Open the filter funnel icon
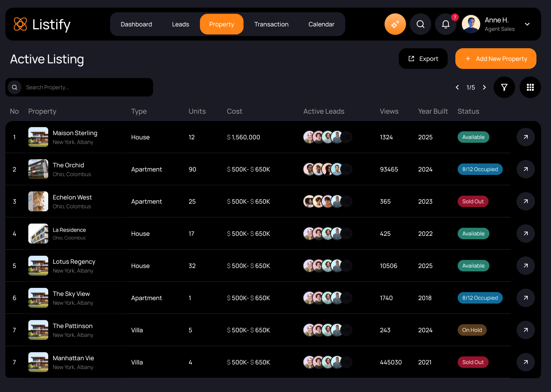Image resolution: width=551 pixels, height=392 pixels. [x=504, y=87]
